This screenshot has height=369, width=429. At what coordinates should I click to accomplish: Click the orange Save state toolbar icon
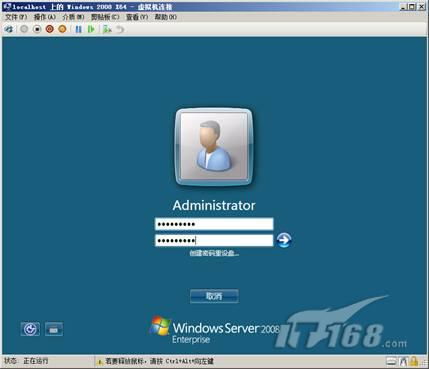tap(62, 29)
